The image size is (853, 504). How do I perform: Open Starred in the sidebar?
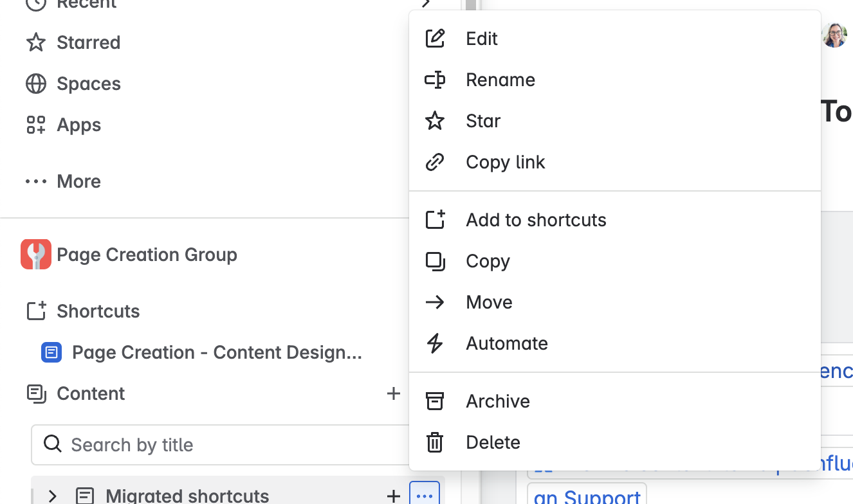coord(73,42)
